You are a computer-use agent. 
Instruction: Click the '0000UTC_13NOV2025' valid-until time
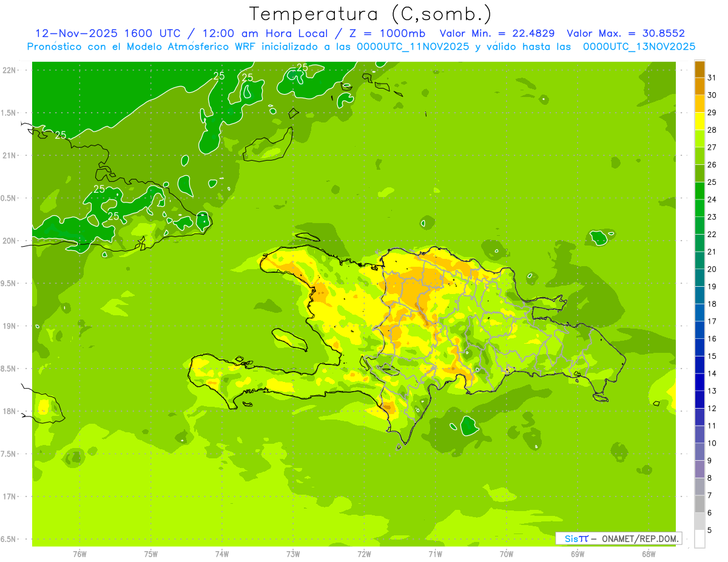coord(639,47)
